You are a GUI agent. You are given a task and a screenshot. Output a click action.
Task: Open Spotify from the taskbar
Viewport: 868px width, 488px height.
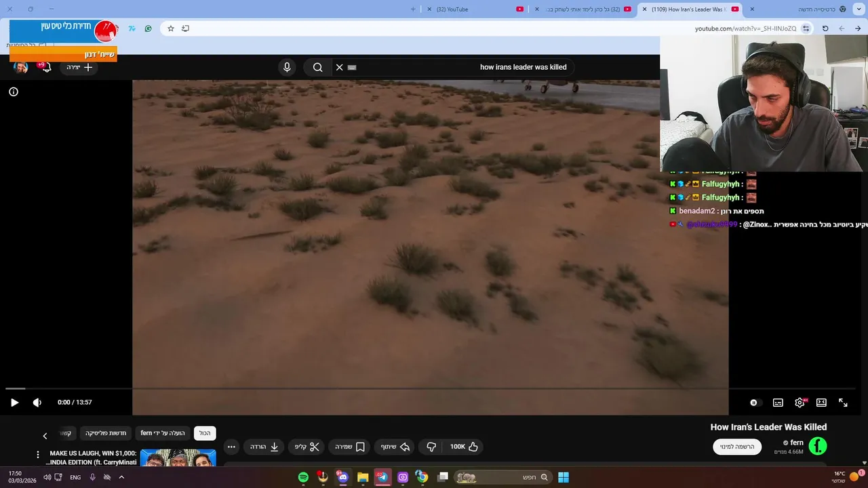tap(303, 477)
